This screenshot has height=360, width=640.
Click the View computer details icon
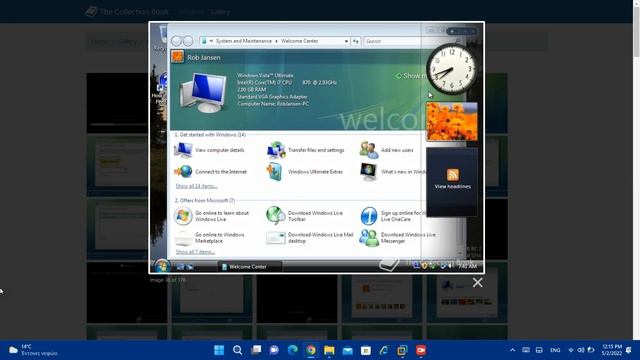[x=183, y=150]
